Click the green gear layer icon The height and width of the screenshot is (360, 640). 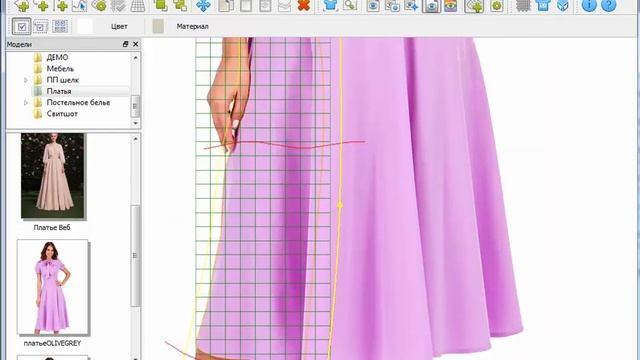[99, 5]
